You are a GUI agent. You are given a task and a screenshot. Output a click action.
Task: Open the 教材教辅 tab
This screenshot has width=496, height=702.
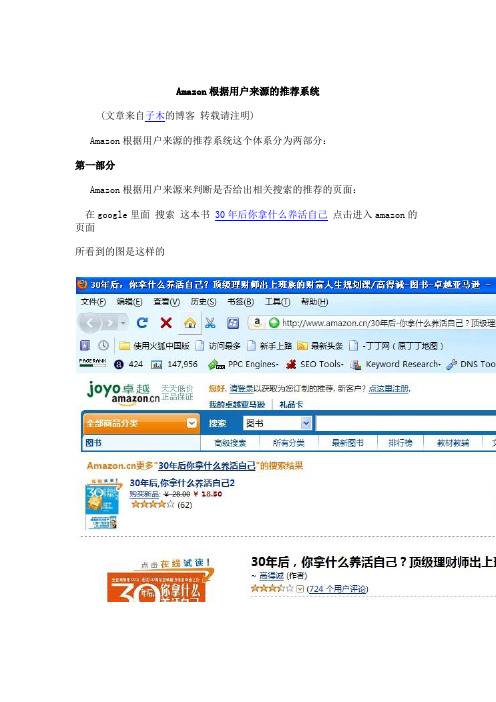453,443
